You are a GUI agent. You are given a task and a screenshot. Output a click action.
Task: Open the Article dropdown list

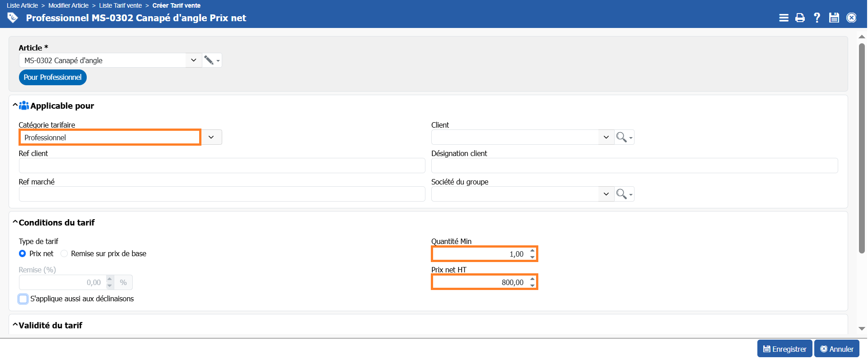tap(193, 60)
